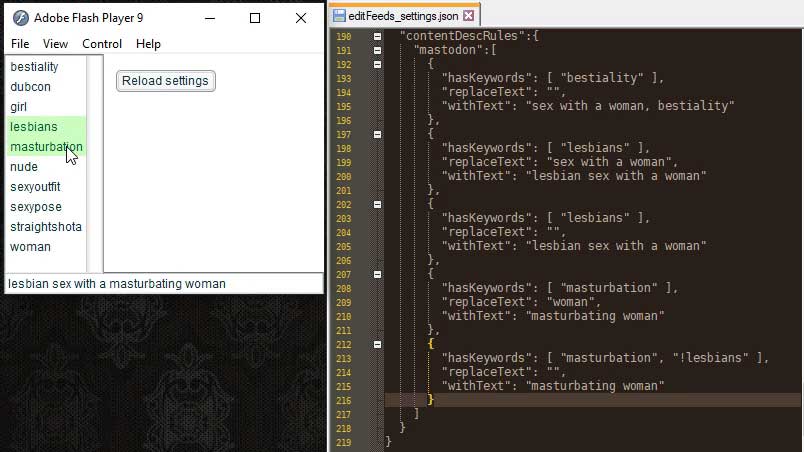Fold the code block at line 192
Screen dimensions: 804x452
(x=377, y=63)
